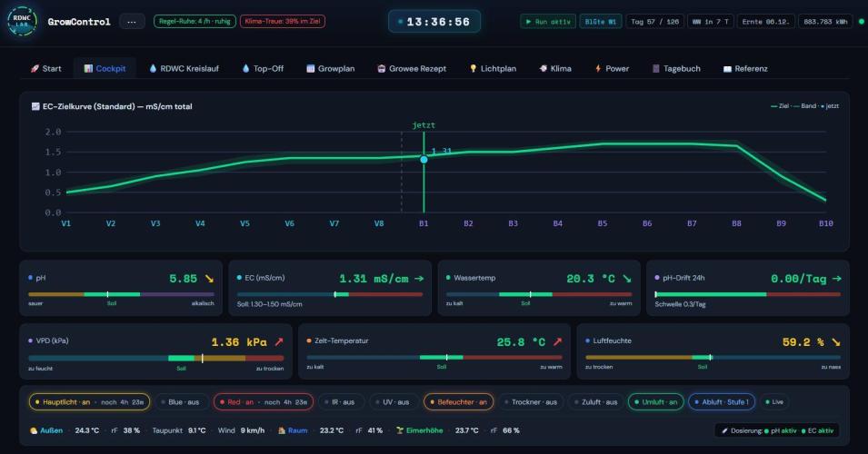Screen dimensions: 868x454
Task: Click the VPD range bar
Action: [x=156, y=359]
